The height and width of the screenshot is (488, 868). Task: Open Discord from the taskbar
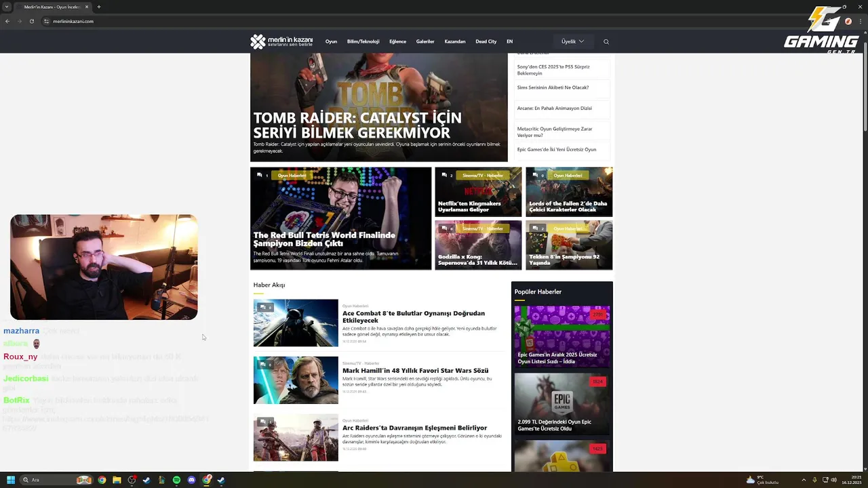point(191,480)
